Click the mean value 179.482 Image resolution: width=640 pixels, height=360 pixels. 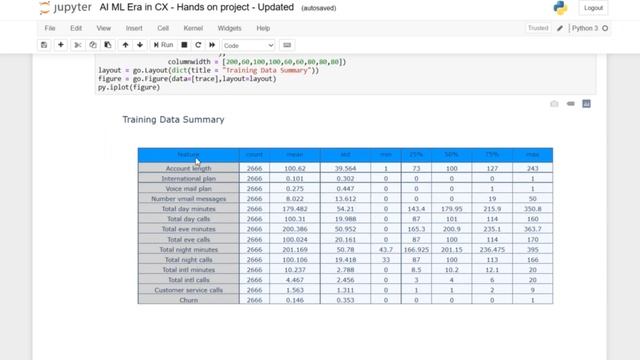point(295,209)
